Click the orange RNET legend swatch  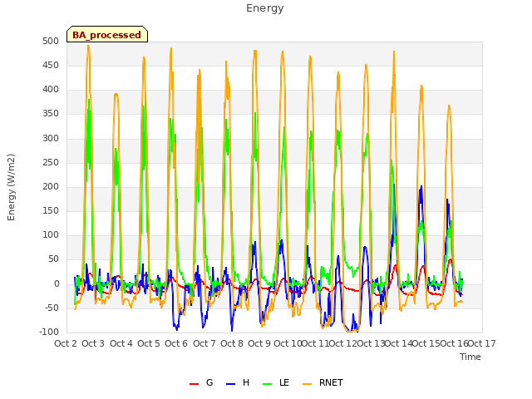[307, 384]
